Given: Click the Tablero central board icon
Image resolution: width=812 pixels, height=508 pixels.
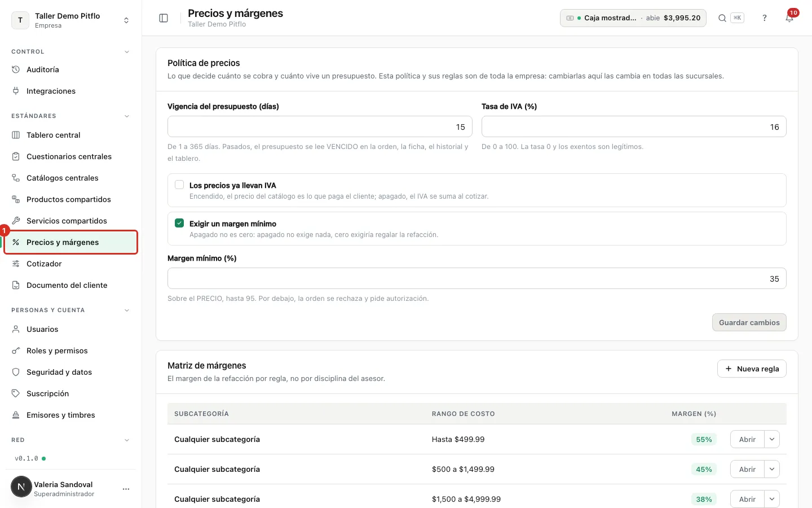Looking at the screenshot, I should point(16,135).
